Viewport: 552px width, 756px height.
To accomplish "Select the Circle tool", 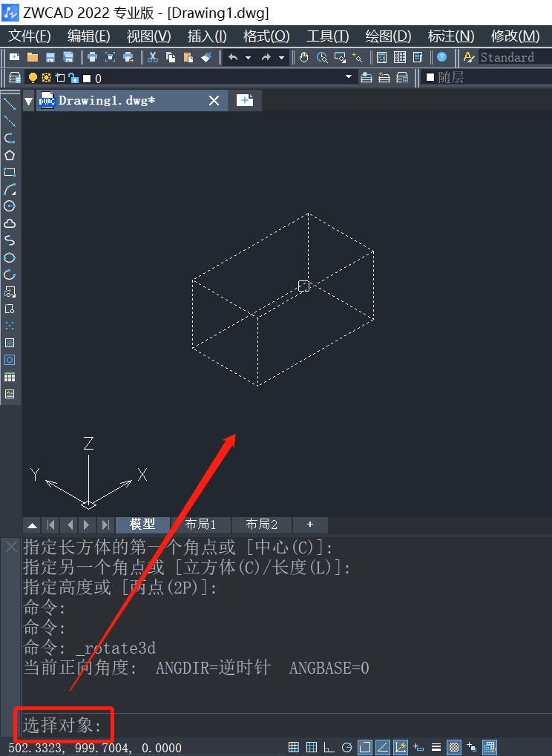I will (x=10, y=206).
